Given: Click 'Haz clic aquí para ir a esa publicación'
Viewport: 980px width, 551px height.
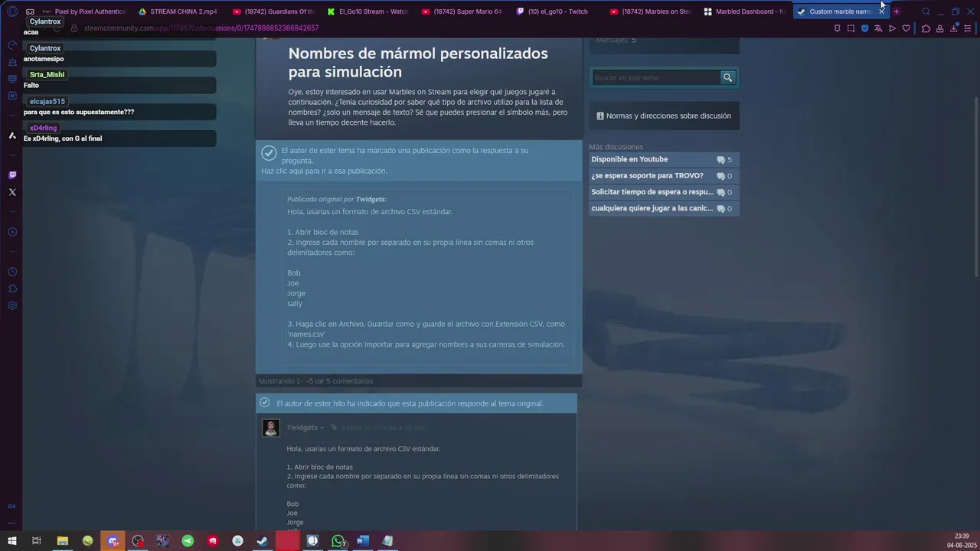Looking at the screenshot, I should [324, 171].
